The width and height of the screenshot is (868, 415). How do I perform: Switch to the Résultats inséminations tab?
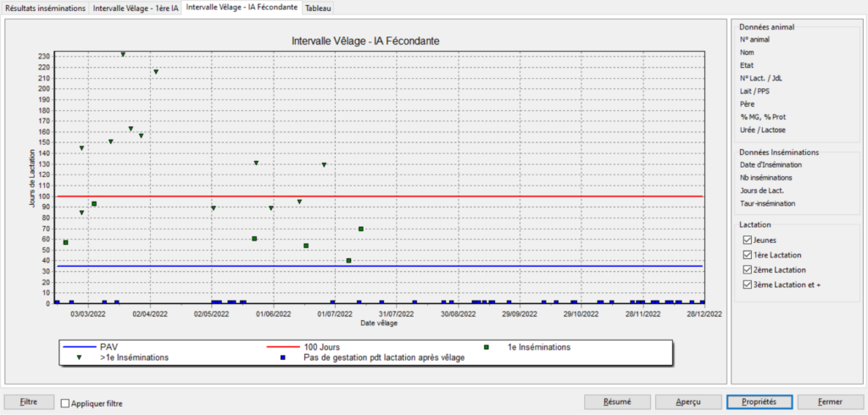click(x=46, y=8)
